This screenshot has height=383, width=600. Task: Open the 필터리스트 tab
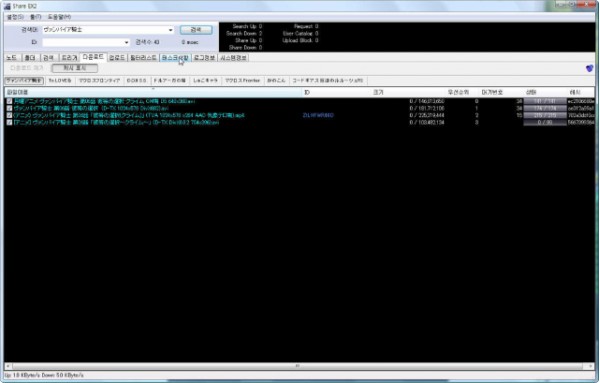[143, 58]
